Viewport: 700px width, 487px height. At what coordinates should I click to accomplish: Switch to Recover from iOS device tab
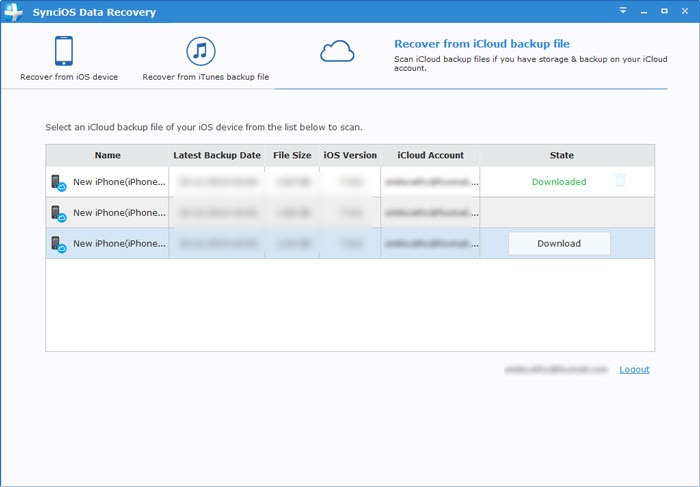coord(69,58)
